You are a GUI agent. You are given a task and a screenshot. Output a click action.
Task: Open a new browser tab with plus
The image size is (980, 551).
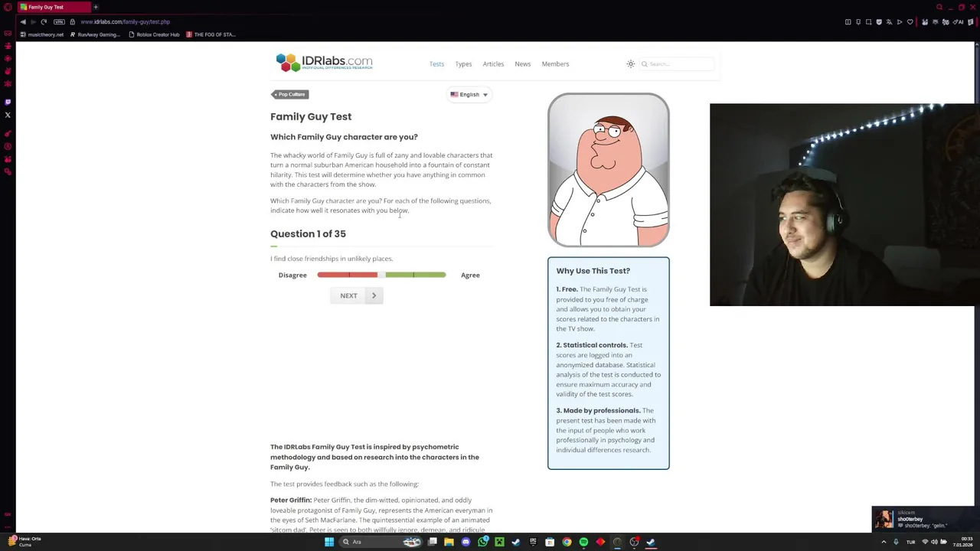pos(96,7)
